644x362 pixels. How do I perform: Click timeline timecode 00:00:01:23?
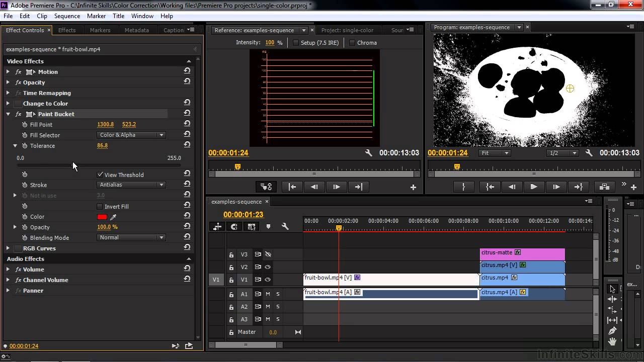pyautogui.click(x=244, y=215)
